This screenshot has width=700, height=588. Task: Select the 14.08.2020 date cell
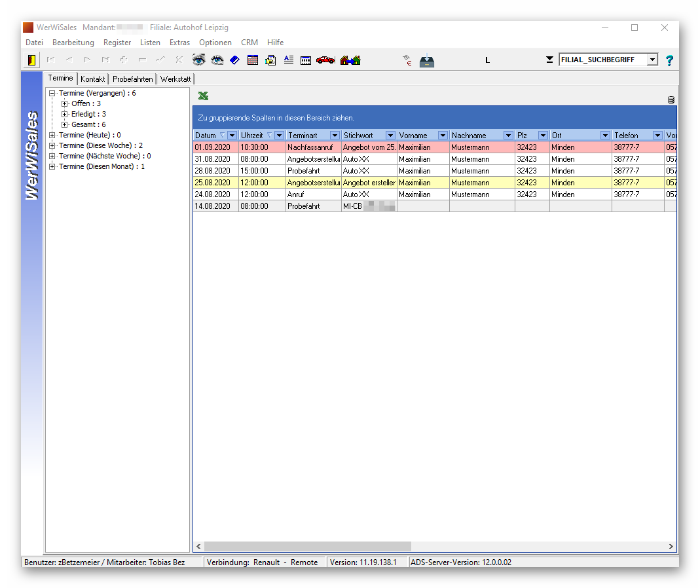216,206
